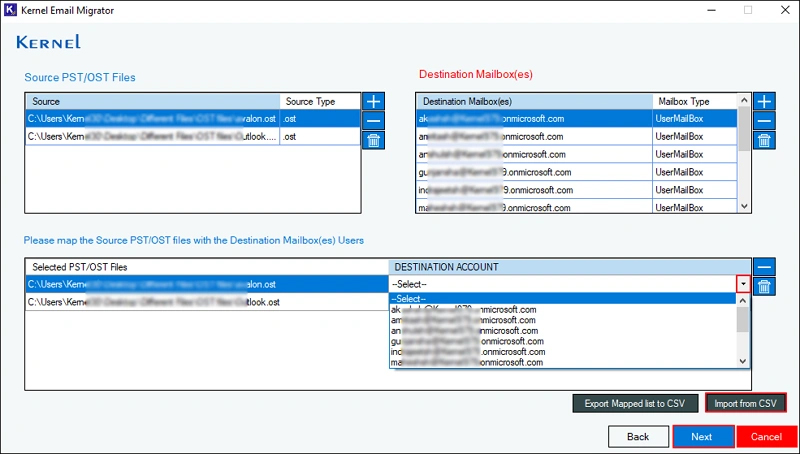Pick the first 'ak' address in dropdown list
Screen dimensions: 800x454
point(563,310)
